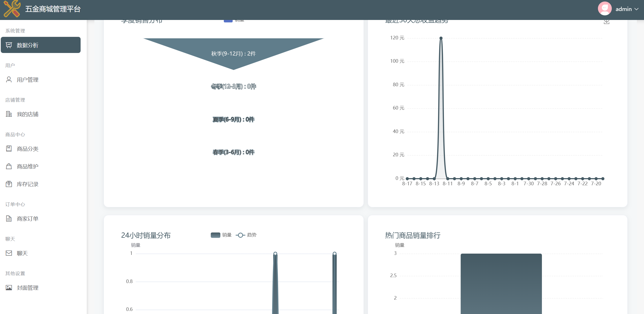Download the 30-day revenue trend chart

tap(606, 21)
